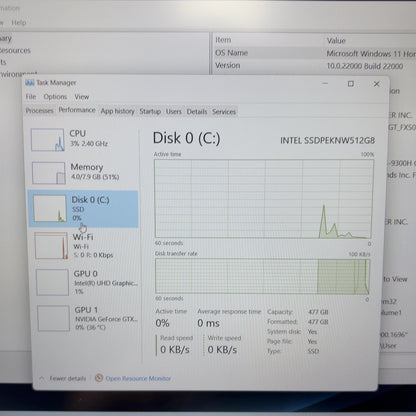Select the CPU performance graph thumbnail
This screenshot has height=416, width=416.
[48, 140]
